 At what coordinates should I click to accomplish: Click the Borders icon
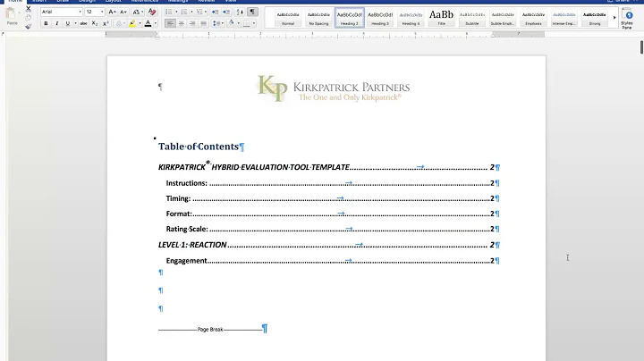[x=247, y=23]
